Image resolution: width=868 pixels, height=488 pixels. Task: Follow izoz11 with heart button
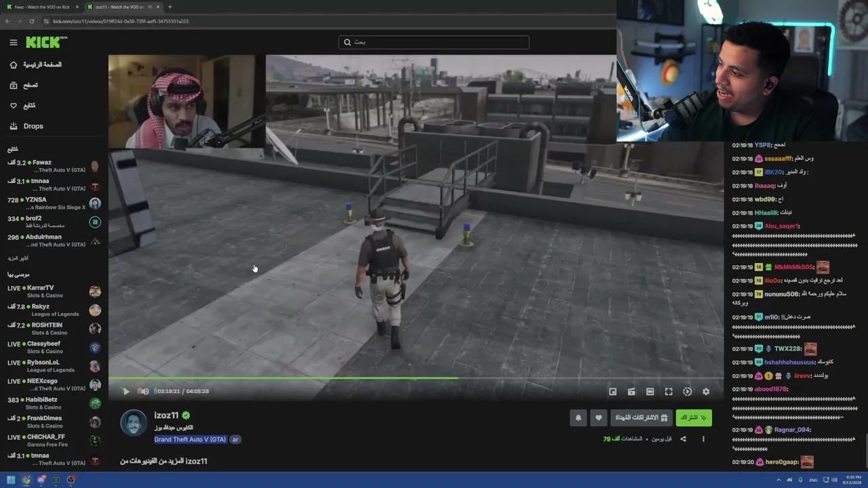598,418
